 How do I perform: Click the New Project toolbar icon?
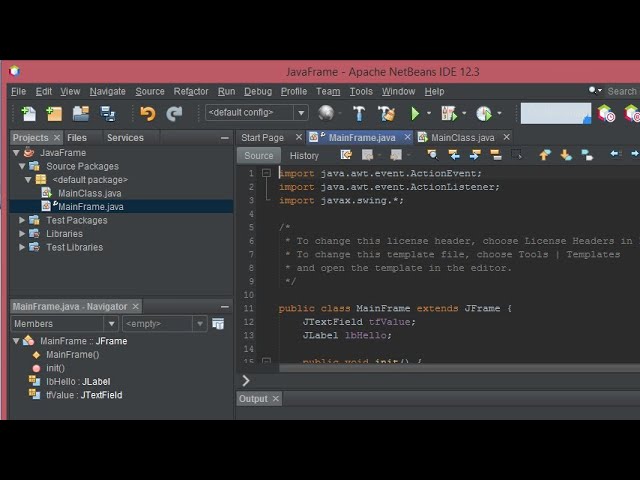(x=54, y=113)
